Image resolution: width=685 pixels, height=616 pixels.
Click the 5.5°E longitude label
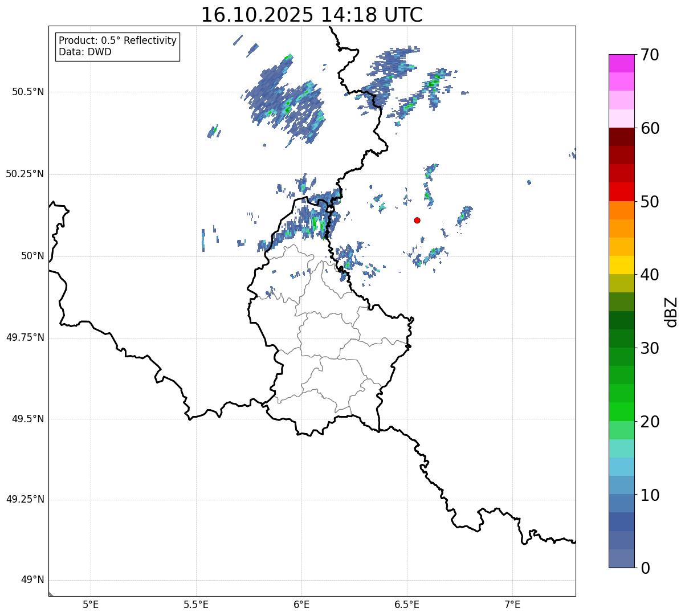point(196,604)
